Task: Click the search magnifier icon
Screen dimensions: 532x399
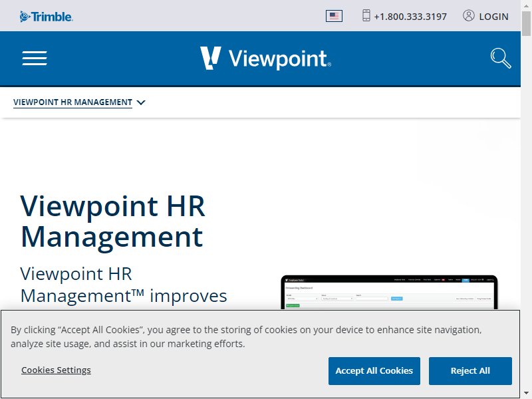Action: (x=501, y=59)
